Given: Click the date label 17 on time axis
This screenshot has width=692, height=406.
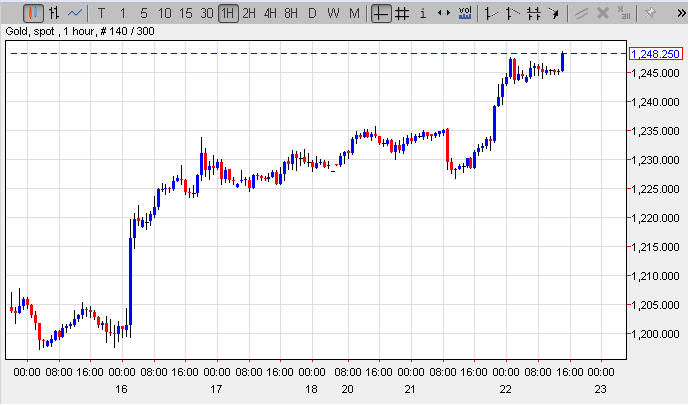Looking at the screenshot, I should [216, 389].
